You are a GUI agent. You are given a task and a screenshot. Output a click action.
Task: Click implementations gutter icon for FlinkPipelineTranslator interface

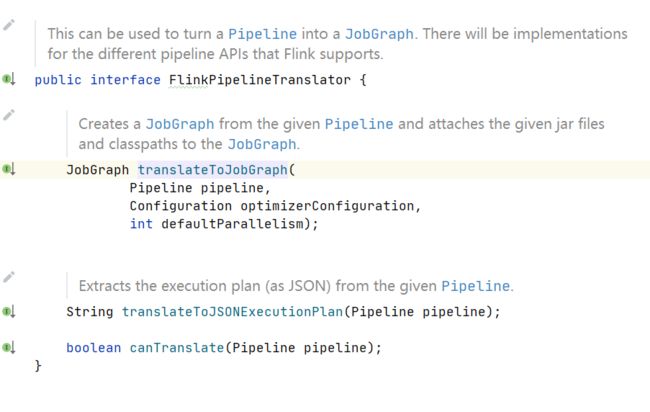(x=9, y=79)
